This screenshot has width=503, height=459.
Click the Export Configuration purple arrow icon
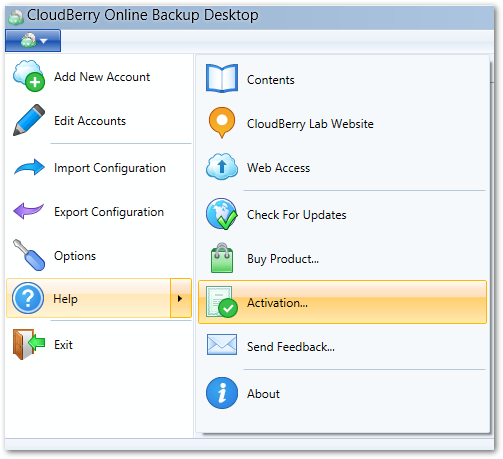pyautogui.click(x=29, y=211)
